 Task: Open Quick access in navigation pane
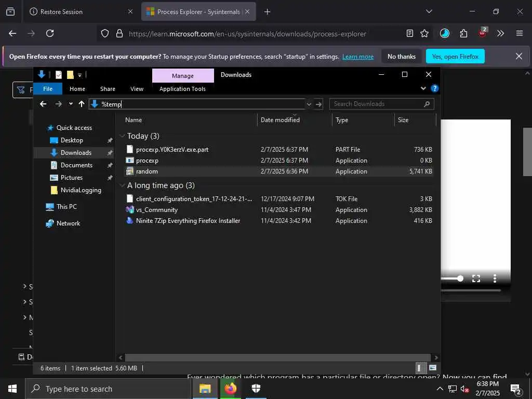click(74, 128)
